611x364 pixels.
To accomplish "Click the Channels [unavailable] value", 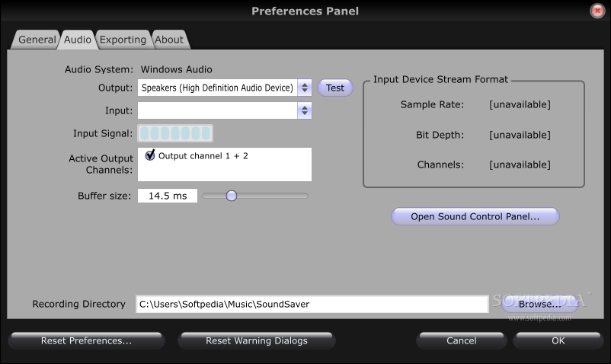I will coord(520,164).
